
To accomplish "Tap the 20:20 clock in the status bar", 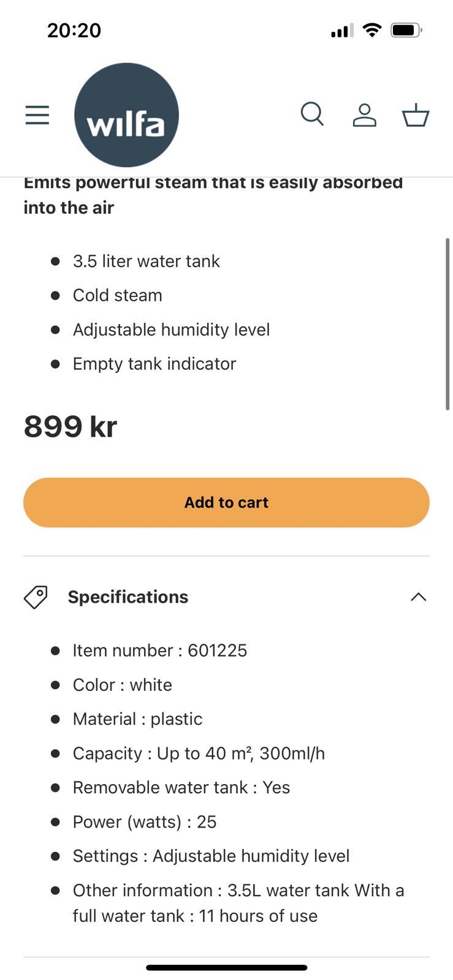I will [74, 30].
